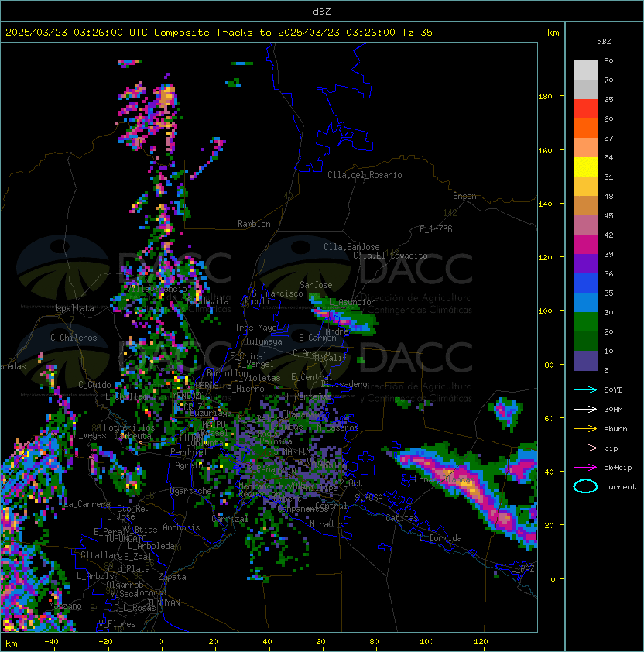Pick the red 60-65 dBZ swatch
This screenshot has width=644, height=652.
[585, 108]
